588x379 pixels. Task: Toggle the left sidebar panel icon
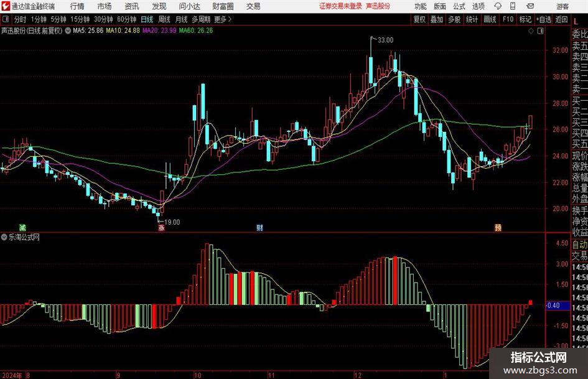click(5, 19)
